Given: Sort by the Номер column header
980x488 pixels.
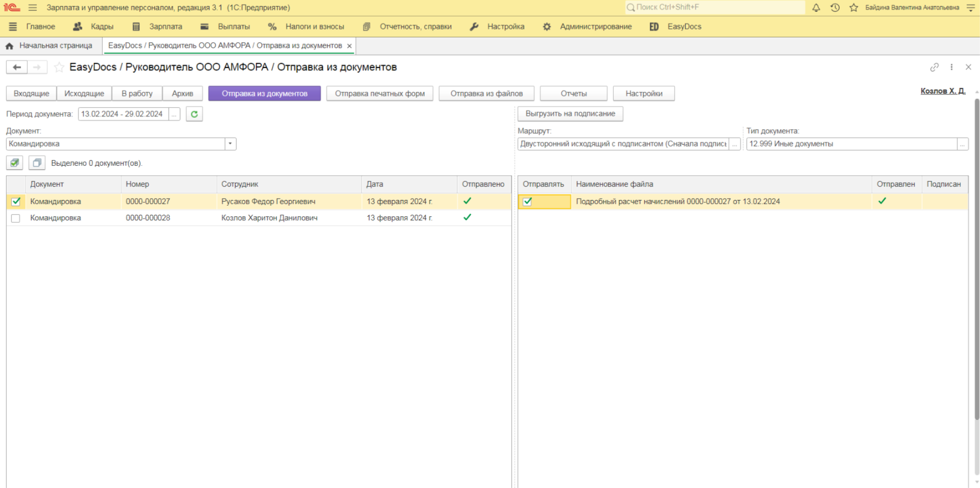Looking at the screenshot, I should [x=169, y=184].
